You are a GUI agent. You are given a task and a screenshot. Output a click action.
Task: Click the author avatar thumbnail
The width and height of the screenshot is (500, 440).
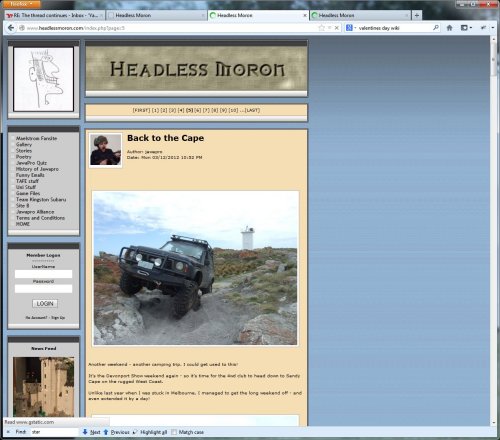coord(106,150)
